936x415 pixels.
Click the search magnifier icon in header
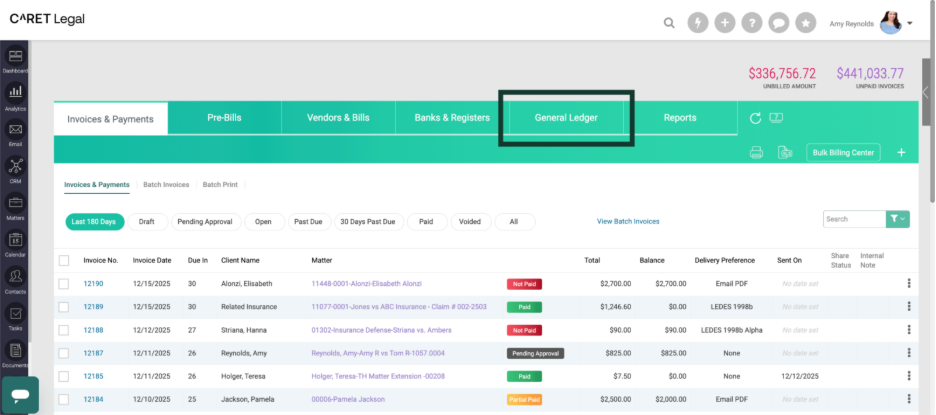coord(669,23)
